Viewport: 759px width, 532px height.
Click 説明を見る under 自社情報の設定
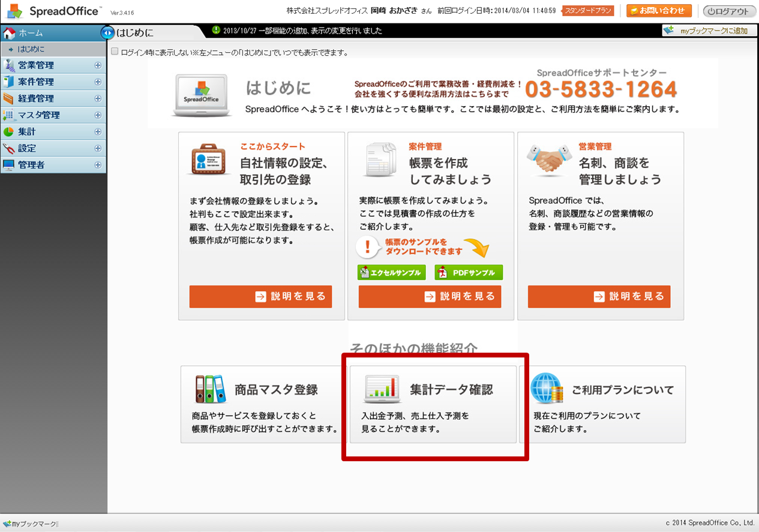pyautogui.click(x=260, y=296)
